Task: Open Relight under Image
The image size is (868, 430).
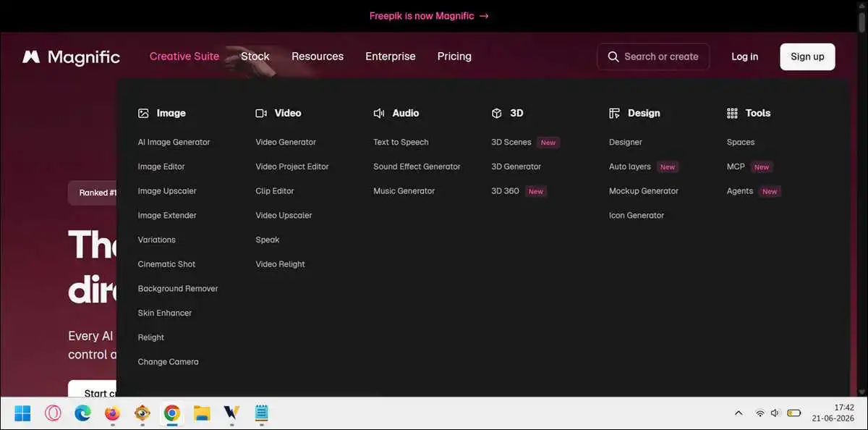Action: [150, 337]
